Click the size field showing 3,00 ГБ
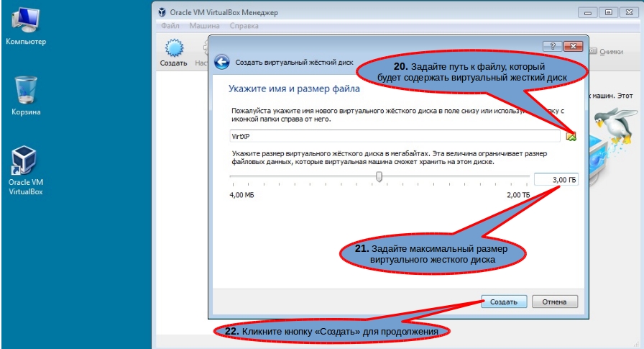The image size is (644, 349). click(556, 180)
